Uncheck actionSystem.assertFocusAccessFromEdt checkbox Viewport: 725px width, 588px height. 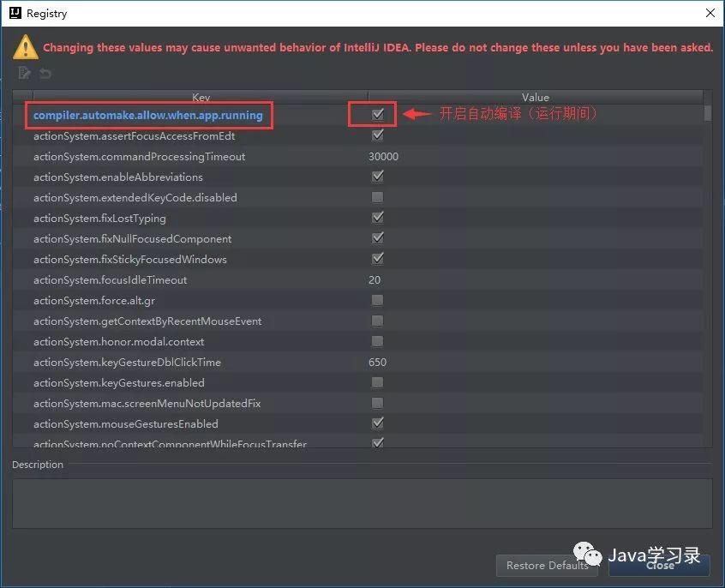(378, 135)
